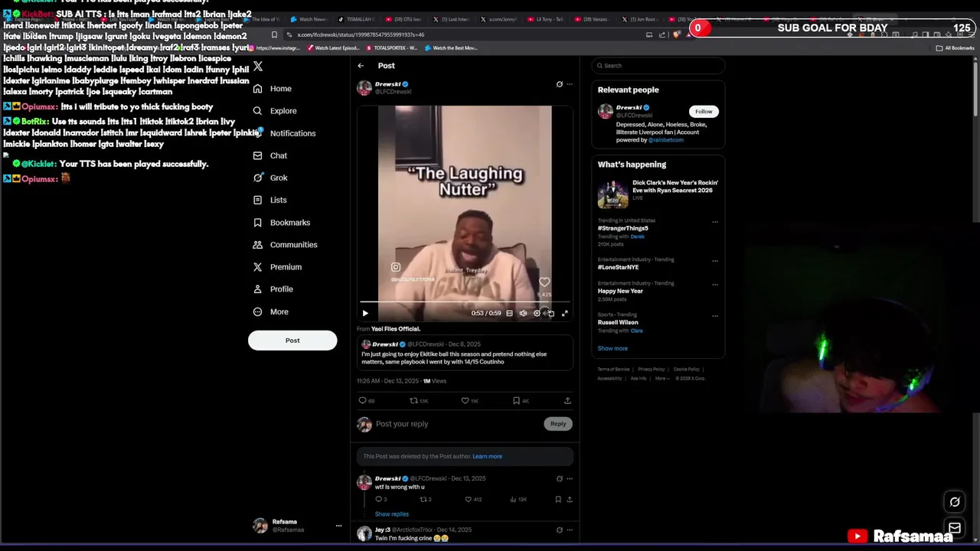The height and width of the screenshot is (551, 980).
Task: Open the rainbetcom link in bio
Action: 666,140
